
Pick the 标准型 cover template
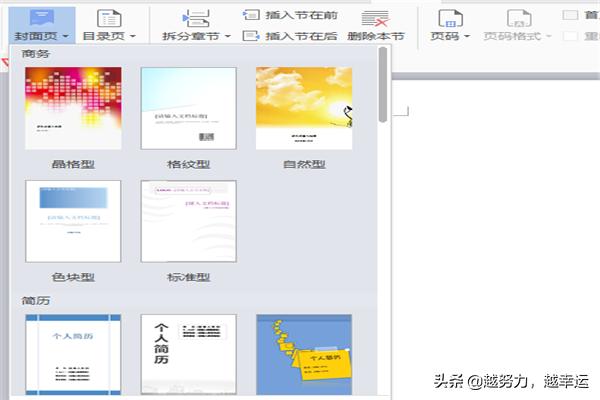(188, 221)
